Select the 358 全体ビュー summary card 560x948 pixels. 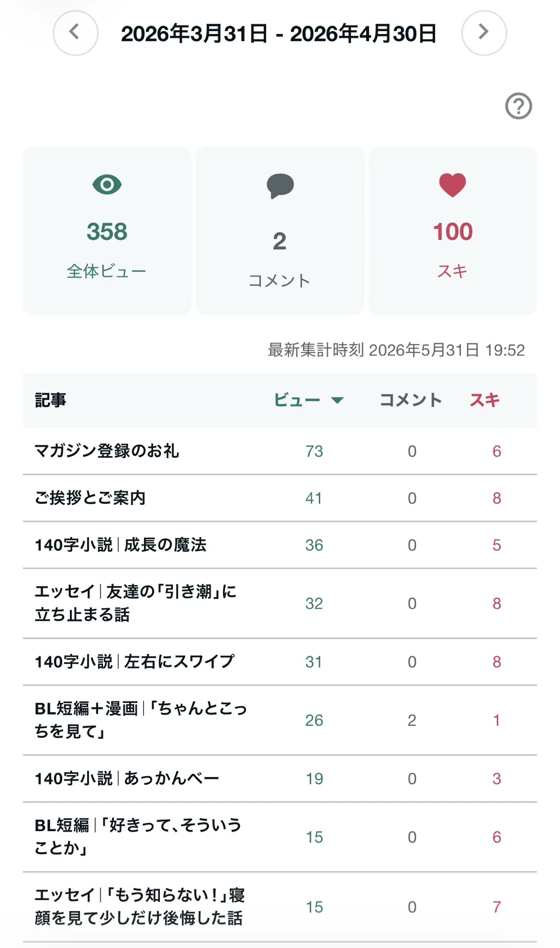(107, 231)
